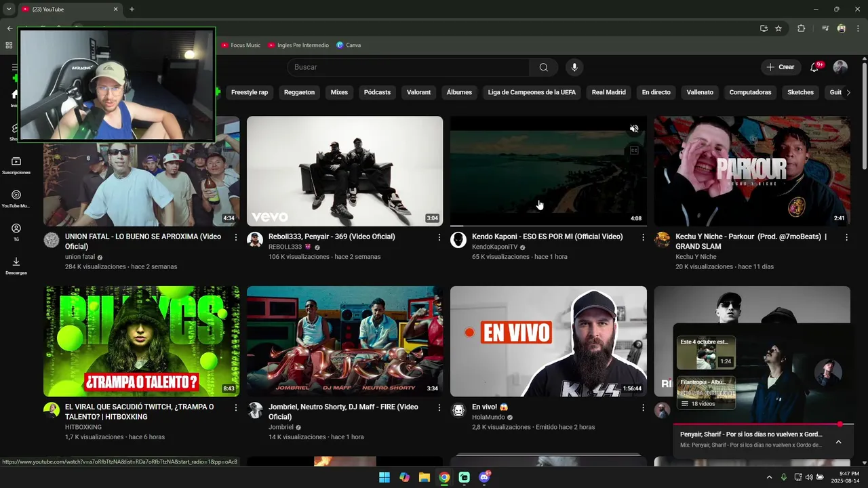Open the Chrome extensions puzzle icon
868x488 pixels.
[x=801, y=28]
